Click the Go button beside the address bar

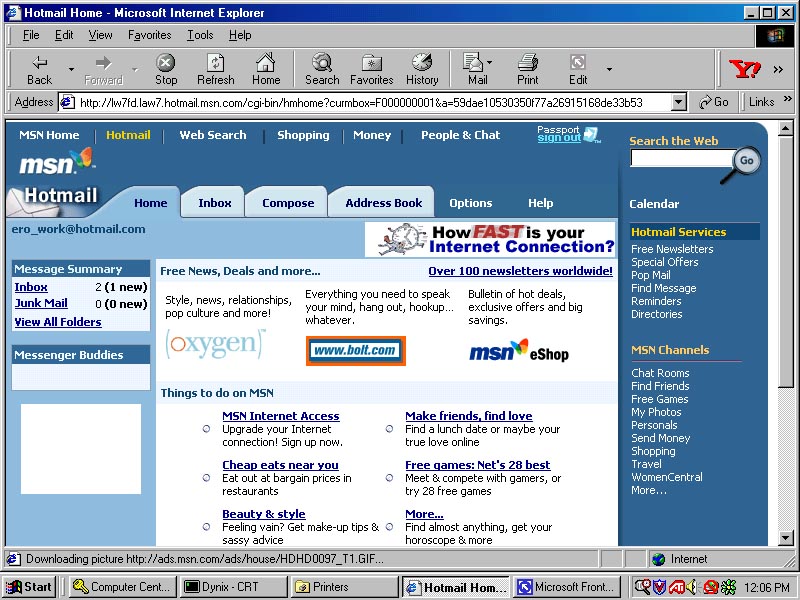[x=714, y=102]
